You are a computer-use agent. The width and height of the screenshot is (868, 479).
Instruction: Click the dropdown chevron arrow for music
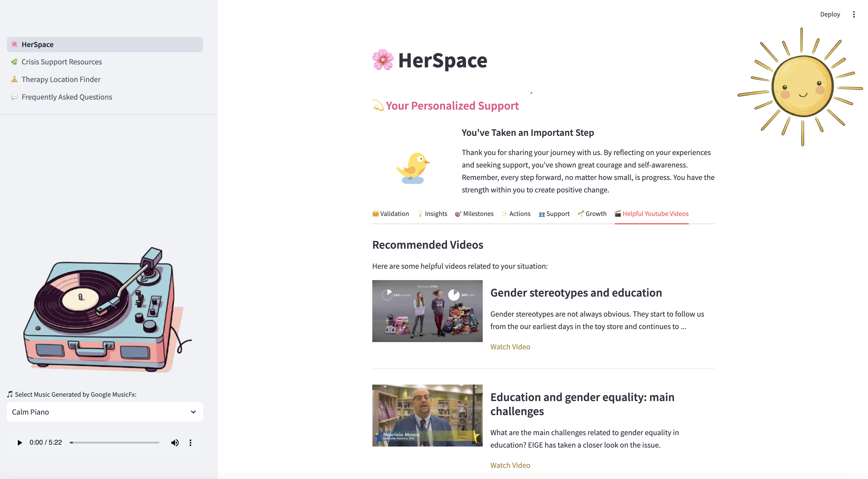193,412
